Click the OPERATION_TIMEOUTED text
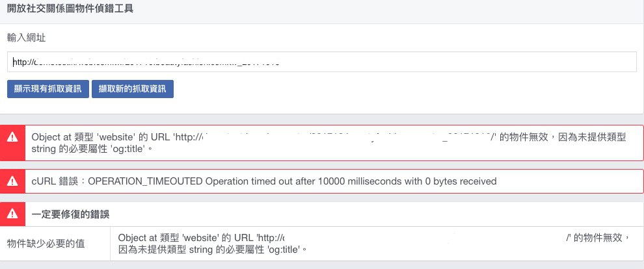Image resolution: width=644 pixels, height=269 pixels. (x=145, y=181)
